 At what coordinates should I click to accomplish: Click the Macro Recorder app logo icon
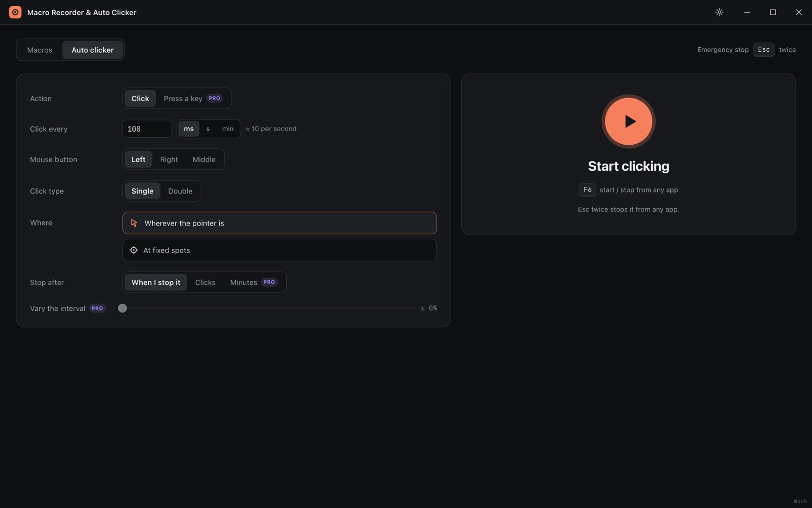coord(15,12)
